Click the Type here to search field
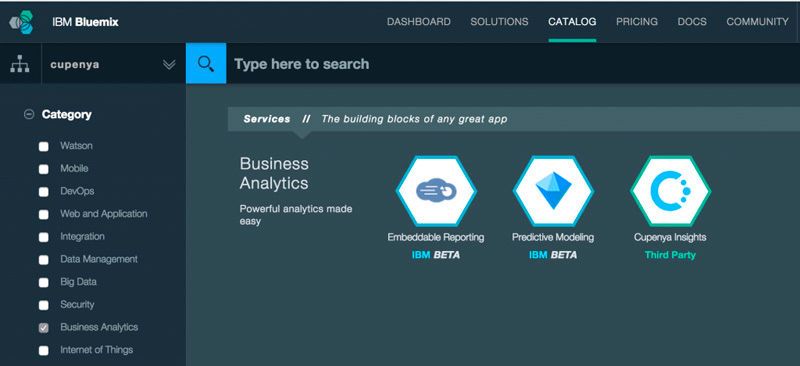Image resolution: width=800 pixels, height=366 pixels. (513, 63)
